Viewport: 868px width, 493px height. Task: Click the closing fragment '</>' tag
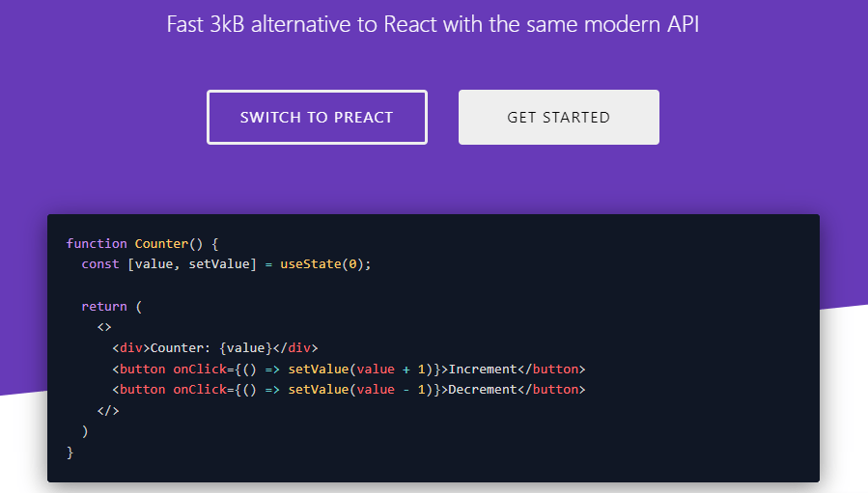click(x=108, y=411)
